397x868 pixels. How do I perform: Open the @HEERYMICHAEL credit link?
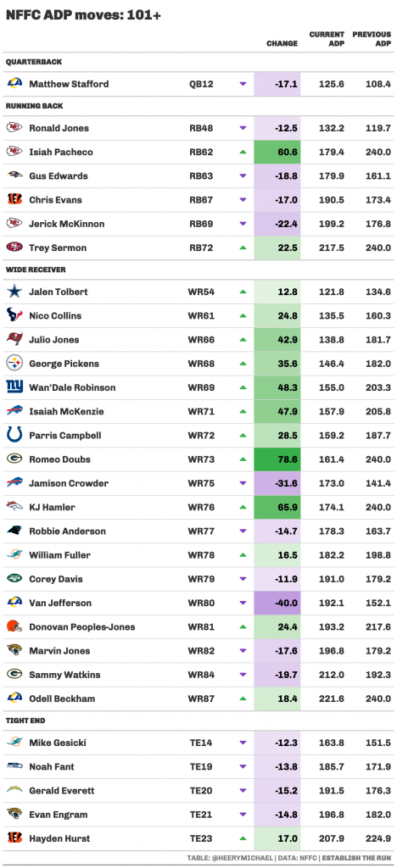pos(242,858)
